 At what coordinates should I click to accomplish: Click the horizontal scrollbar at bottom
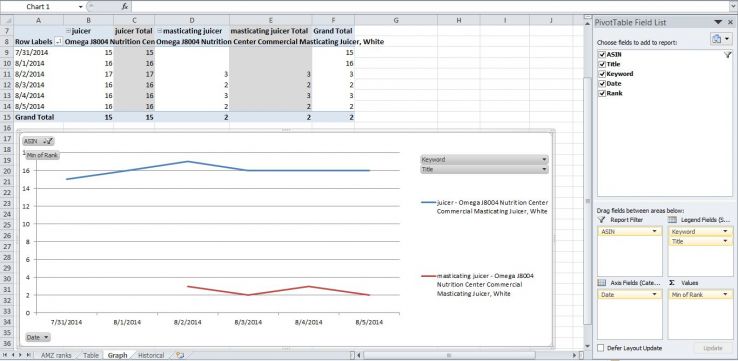tap(466, 355)
